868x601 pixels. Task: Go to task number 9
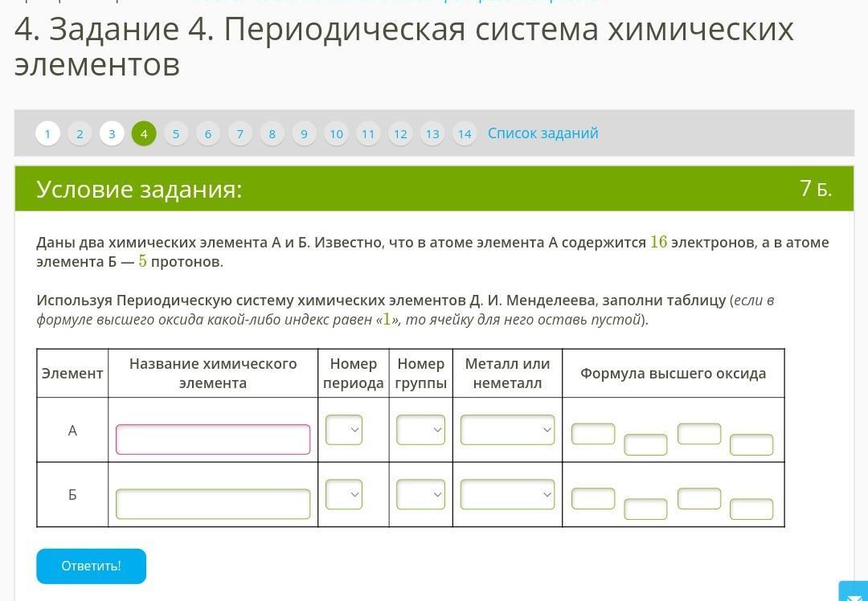pos(305,134)
